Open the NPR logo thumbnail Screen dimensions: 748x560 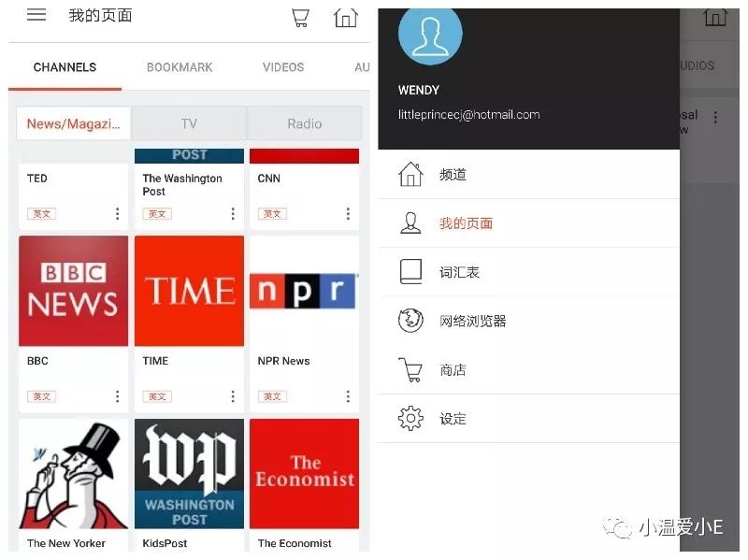(x=305, y=291)
